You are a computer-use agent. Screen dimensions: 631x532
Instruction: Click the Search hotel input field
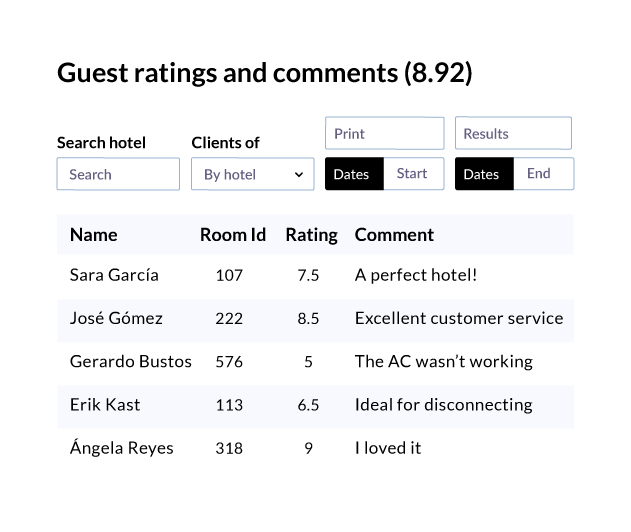(x=118, y=174)
